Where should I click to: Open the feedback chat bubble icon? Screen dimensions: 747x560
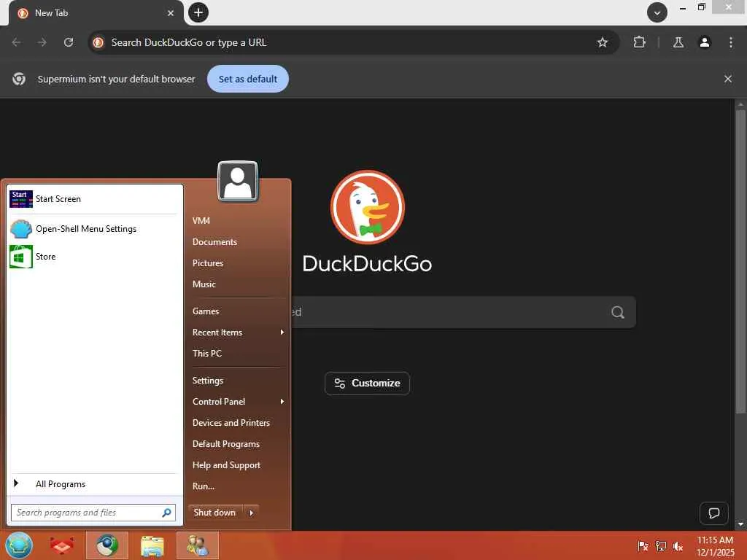[713, 513]
